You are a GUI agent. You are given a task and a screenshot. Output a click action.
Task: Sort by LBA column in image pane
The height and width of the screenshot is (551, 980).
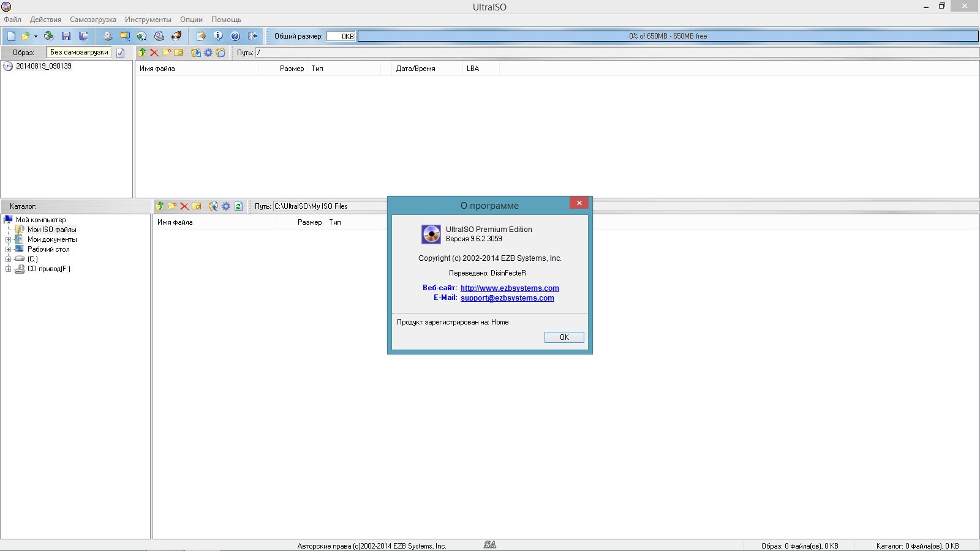[x=481, y=69]
